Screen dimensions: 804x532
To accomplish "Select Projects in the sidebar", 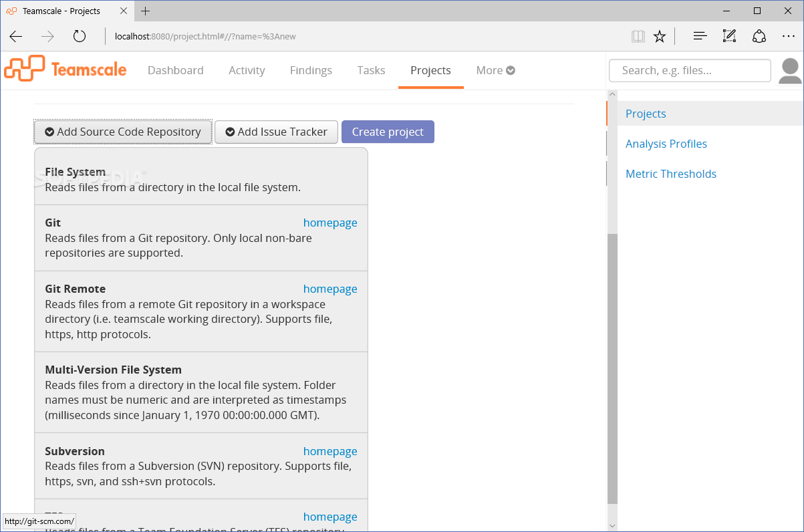I will (x=646, y=114).
